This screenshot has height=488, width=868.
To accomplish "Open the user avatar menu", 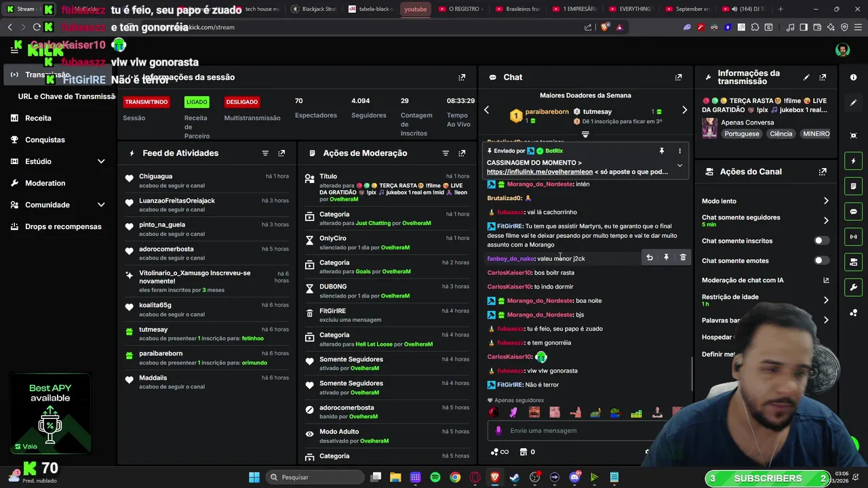I will [x=842, y=51].
